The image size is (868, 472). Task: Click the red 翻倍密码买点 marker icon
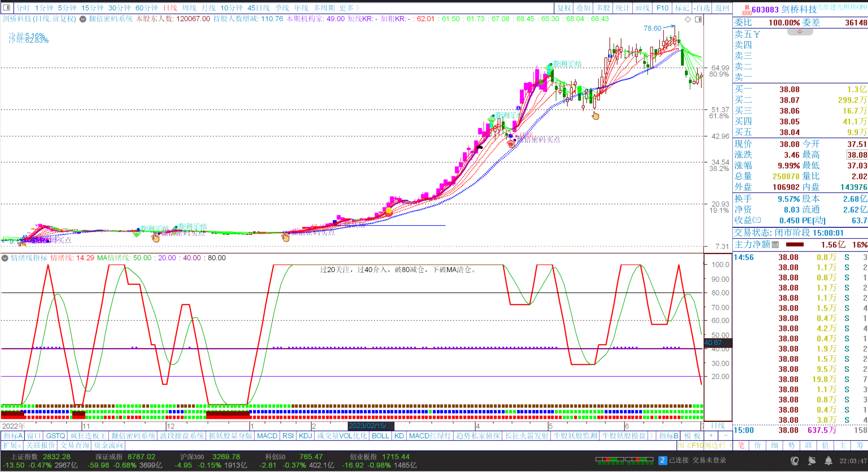coord(511,144)
